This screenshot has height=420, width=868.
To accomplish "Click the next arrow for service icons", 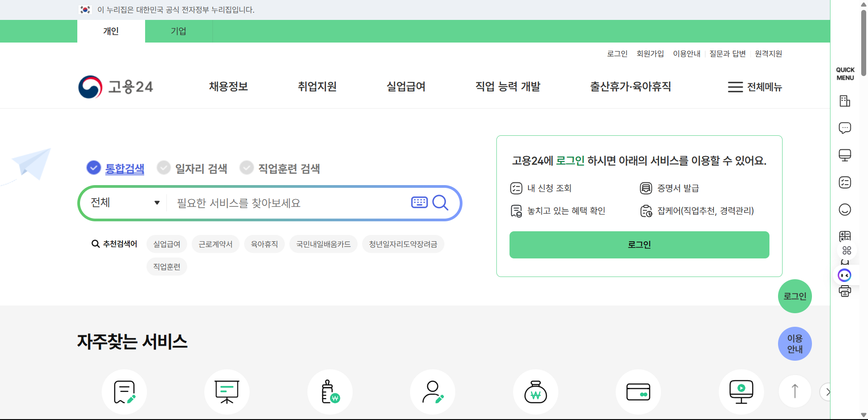I will point(828,392).
